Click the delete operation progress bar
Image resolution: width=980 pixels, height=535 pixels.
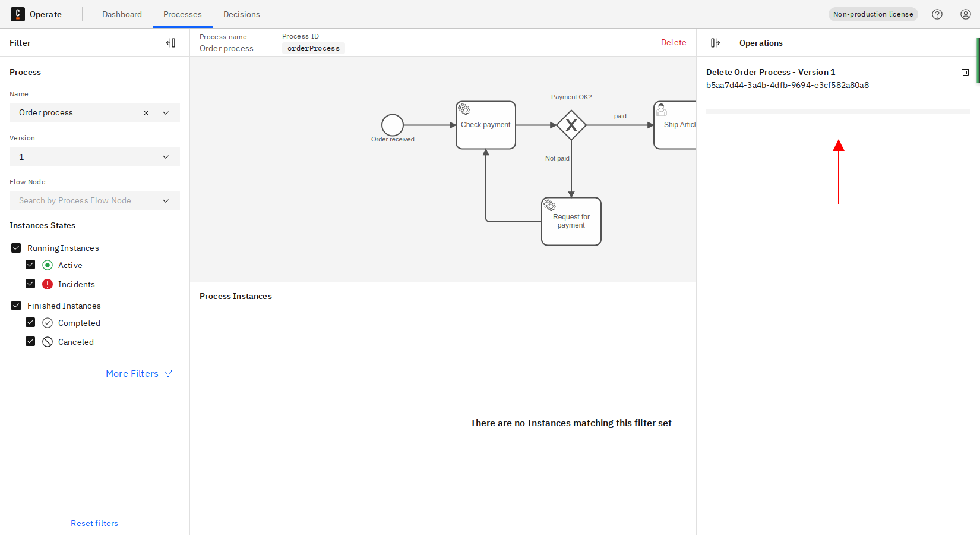point(837,112)
